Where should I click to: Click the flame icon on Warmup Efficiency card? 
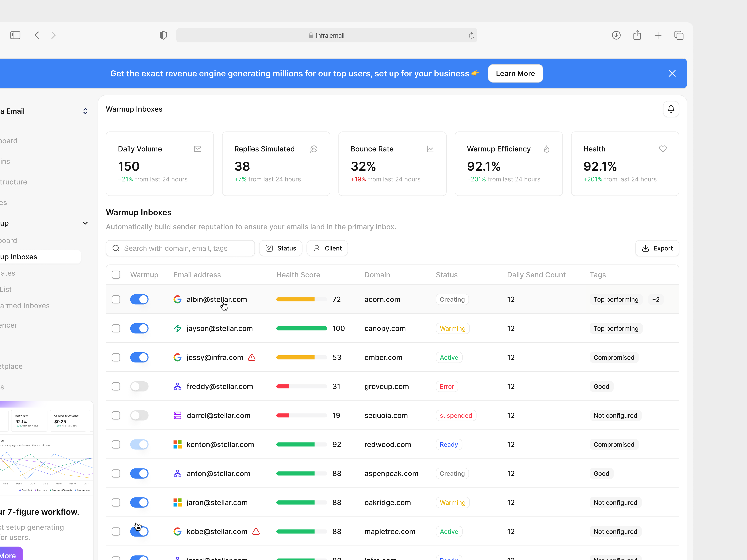coord(547,149)
